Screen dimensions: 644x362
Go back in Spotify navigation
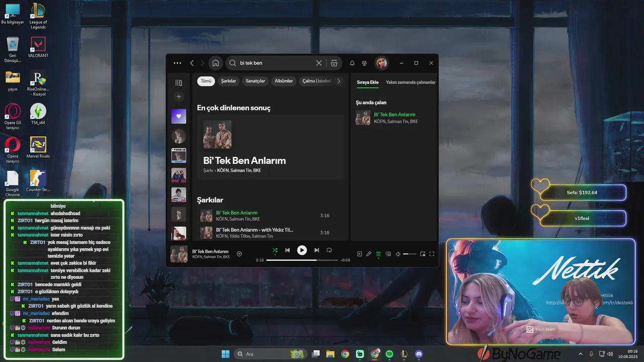192,63
